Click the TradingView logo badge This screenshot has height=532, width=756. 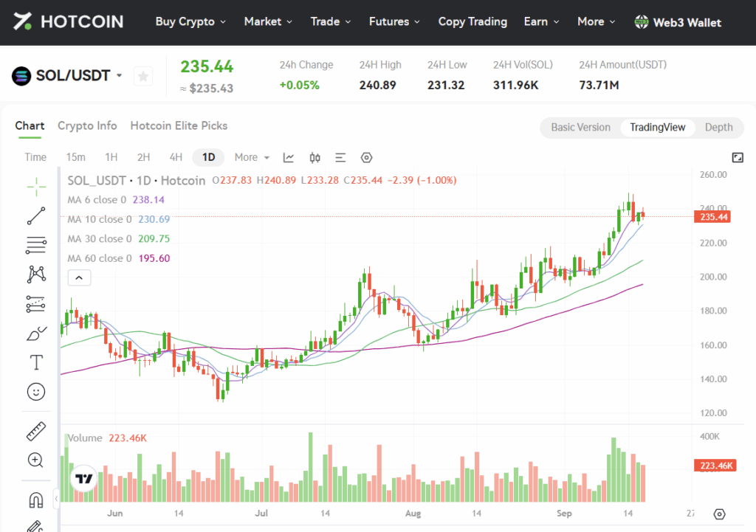click(x=84, y=479)
